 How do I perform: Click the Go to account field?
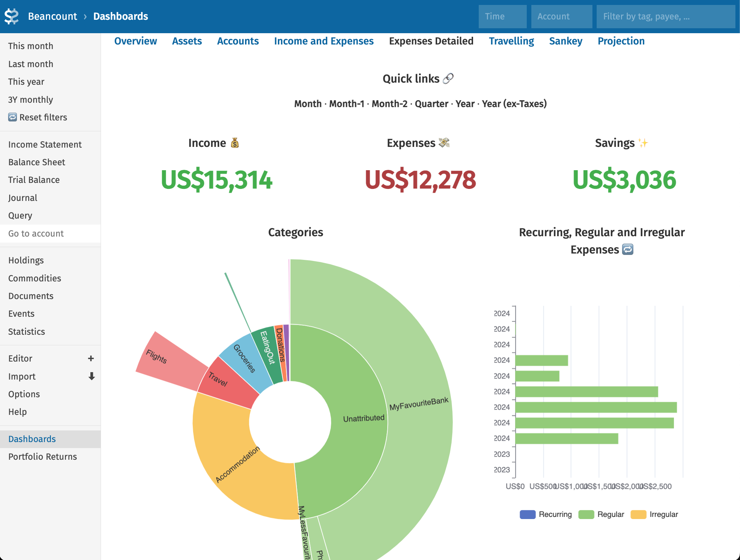click(x=50, y=233)
